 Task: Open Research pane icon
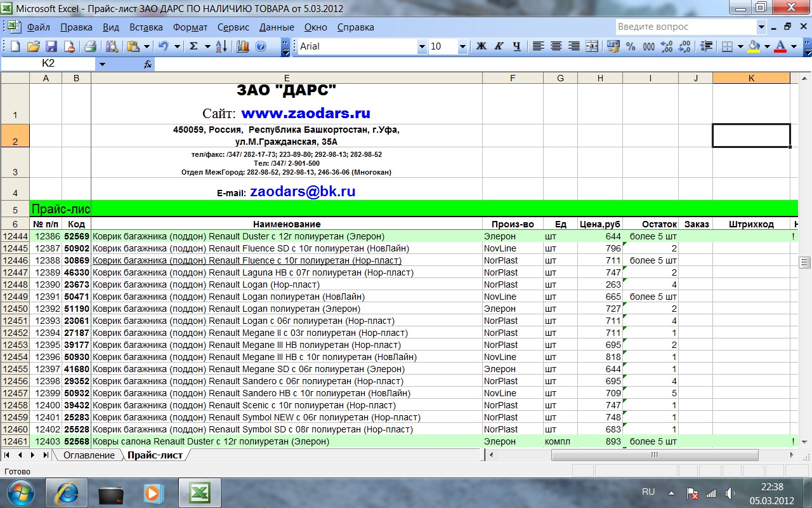pos(112,46)
